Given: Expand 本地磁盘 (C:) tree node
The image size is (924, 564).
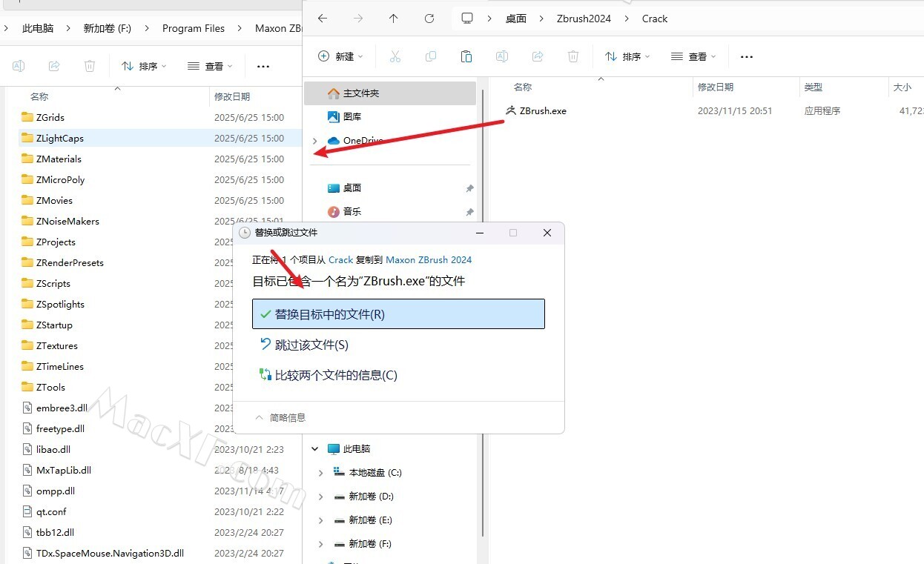Looking at the screenshot, I should pyautogui.click(x=321, y=473).
